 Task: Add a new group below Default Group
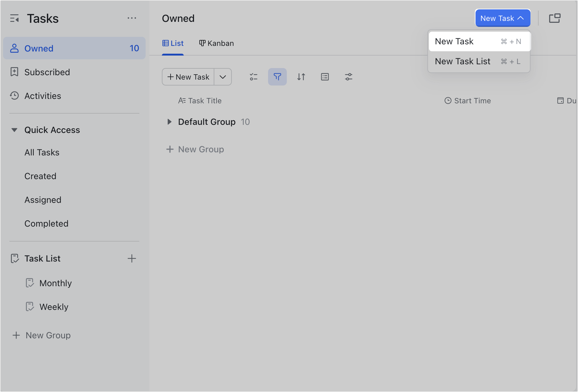[195, 149]
